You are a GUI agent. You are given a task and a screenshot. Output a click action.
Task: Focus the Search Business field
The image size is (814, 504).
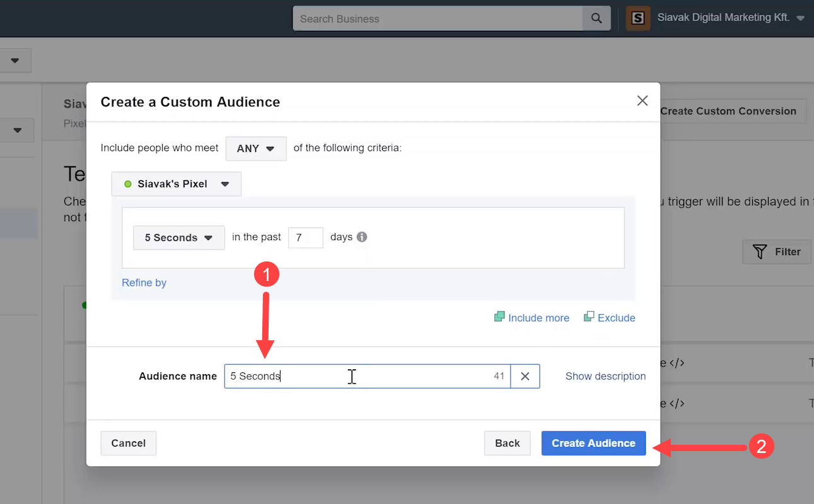pyautogui.click(x=438, y=18)
